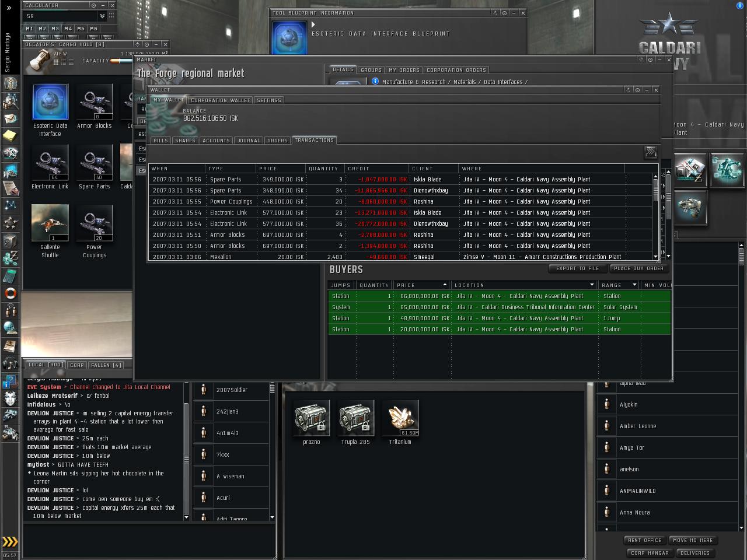Open the yellow notepad icon in sidebar
Image resolution: width=747 pixels, height=560 pixels.
10,136
